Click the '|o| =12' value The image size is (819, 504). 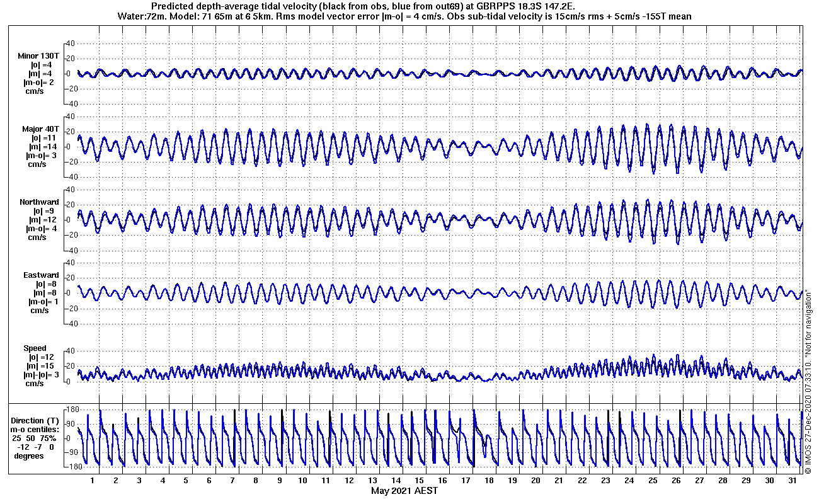coord(43,357)
